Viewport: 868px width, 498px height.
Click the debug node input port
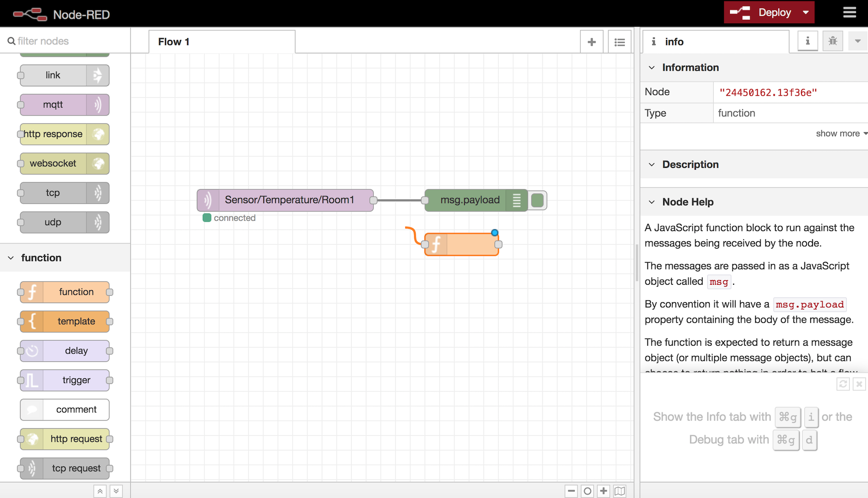[x=425, y=200]
